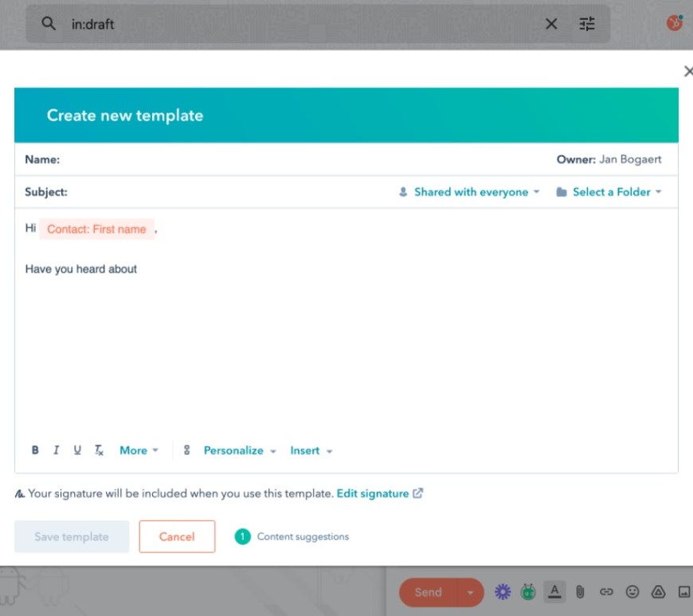Screen dimensions: 693x616
Task: Open the Personalize token dropdown
Action: coord(239,450)
